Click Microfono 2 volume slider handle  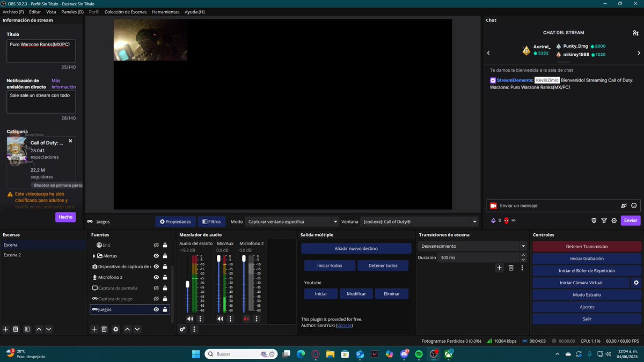point(244,258)
